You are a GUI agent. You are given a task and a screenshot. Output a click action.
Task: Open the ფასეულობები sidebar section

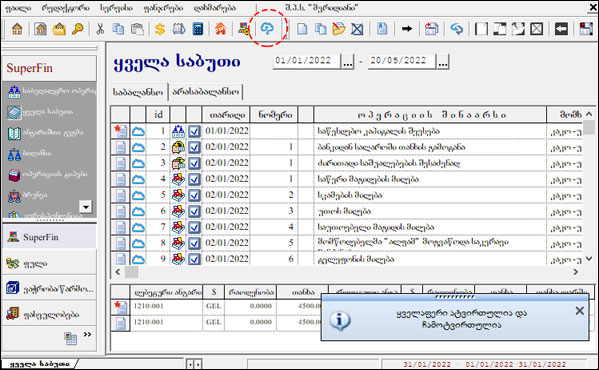(x=49, y=314)
